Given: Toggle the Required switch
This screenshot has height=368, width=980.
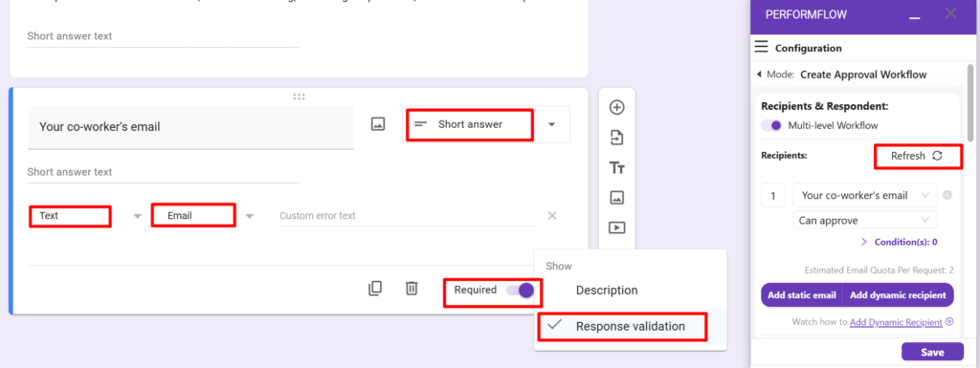Looking at the screenshot, I should pos(520,290).
